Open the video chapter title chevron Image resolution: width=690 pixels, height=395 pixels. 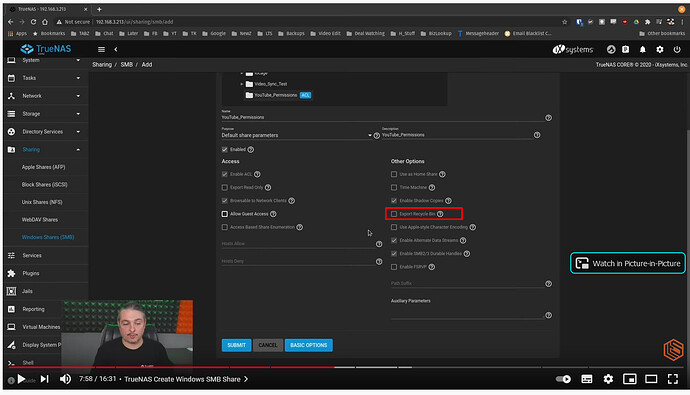pyautogui.click(x=246, y=379)
